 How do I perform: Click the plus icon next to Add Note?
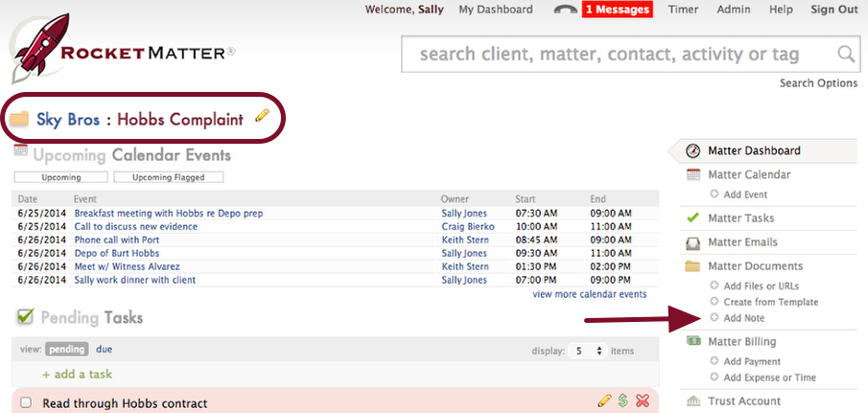coord(714,318)
